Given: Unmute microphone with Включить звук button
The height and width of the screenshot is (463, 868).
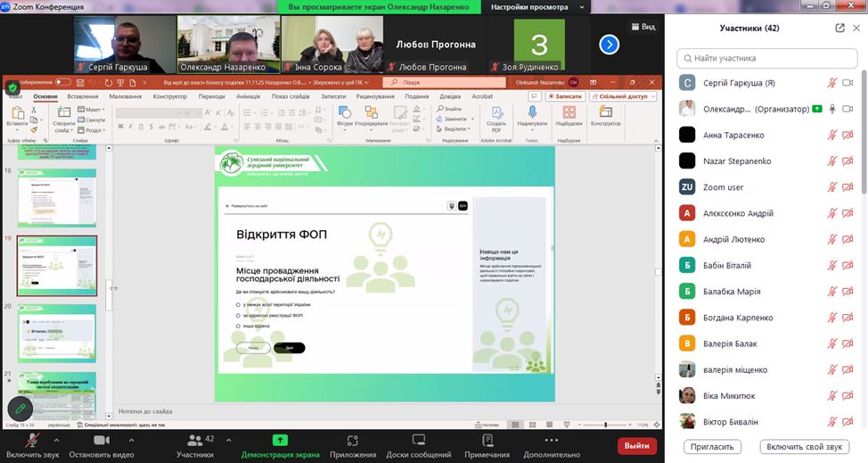Looking at the screenshot, I should coord(32,441).
